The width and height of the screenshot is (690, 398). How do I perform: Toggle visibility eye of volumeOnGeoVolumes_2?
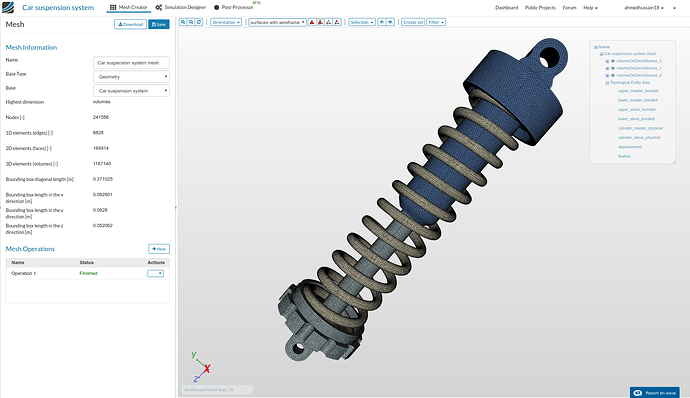tap(613, 61)
